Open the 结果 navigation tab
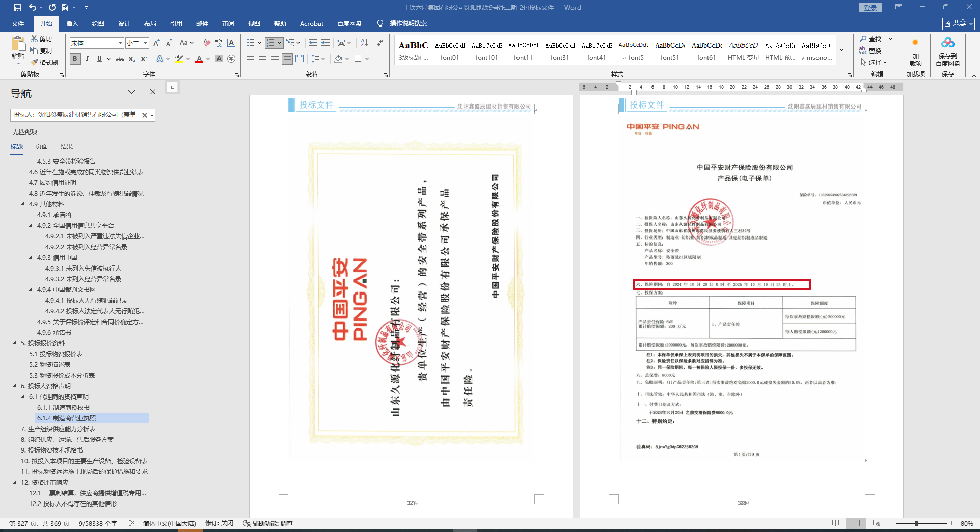The width and height of the screenshot is (980, 532). (x=66, y=147)
